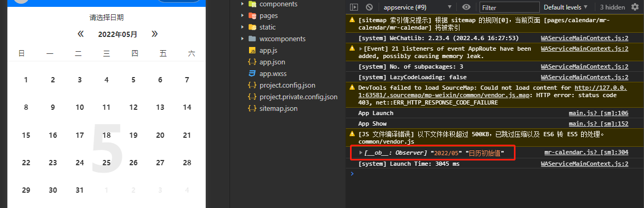Screen dimensions: 644x208
Task: Click the 2022年05月 month label
Action: (117, 34)
